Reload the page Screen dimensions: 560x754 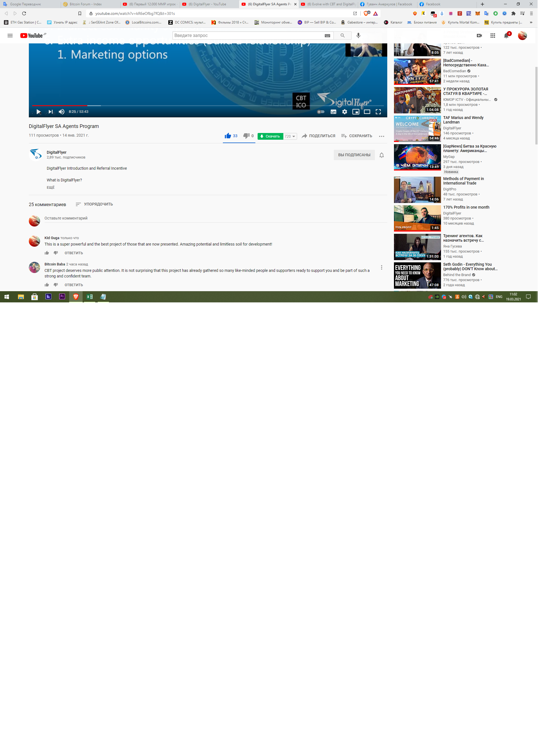24,13
